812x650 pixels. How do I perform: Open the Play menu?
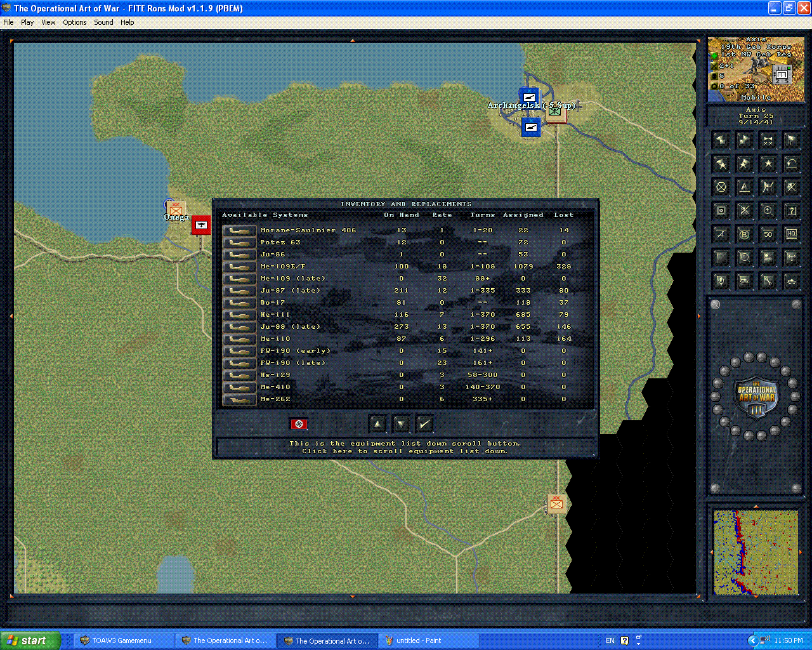[27, 22]
